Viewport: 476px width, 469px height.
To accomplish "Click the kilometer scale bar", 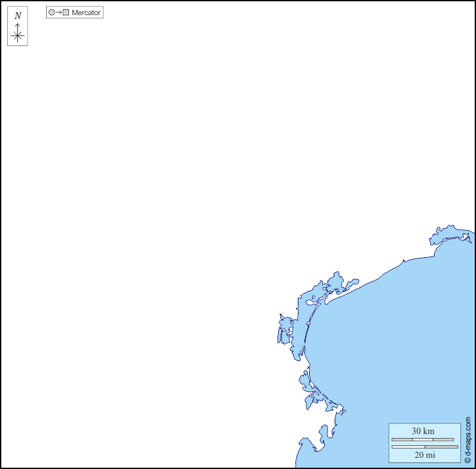I will click(x=422, y=439).
